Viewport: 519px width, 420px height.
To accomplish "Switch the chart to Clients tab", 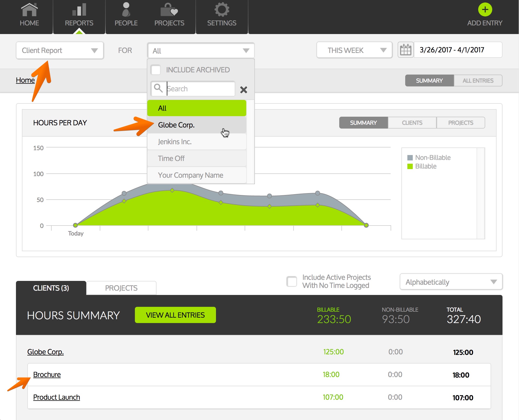I will point(412,123).
